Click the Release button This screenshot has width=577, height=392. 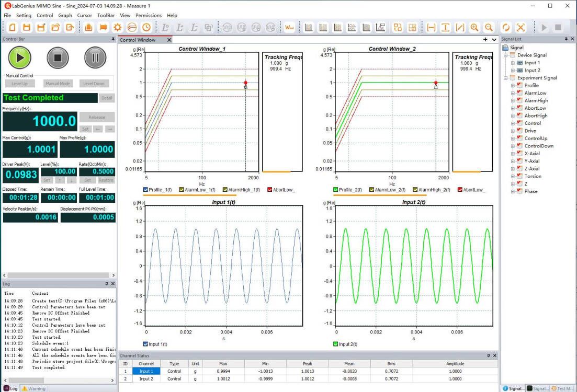97,117
